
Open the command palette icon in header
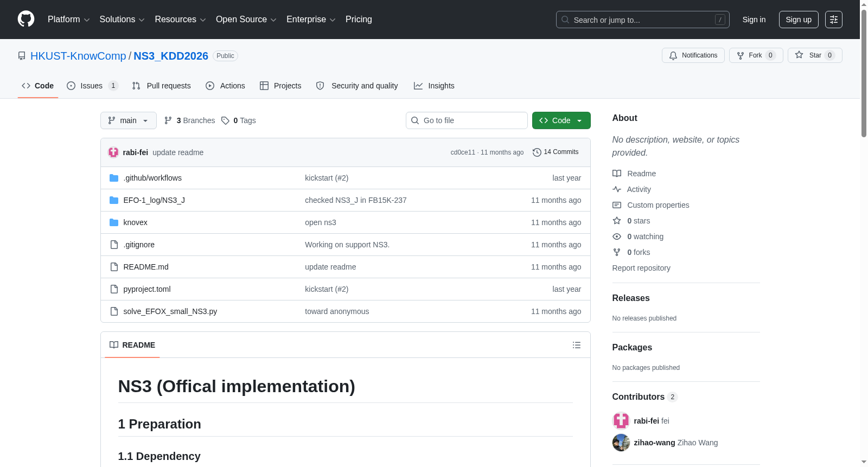click(x=834, y=20)
